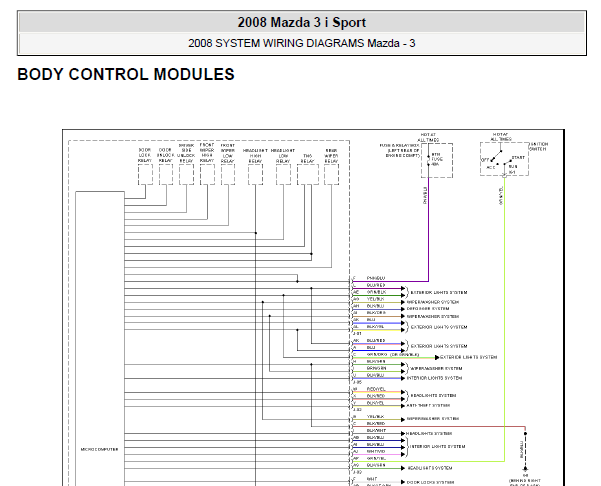Select the Front Wiper Low Relay box
601x486 pixels.
coord(228,174)
